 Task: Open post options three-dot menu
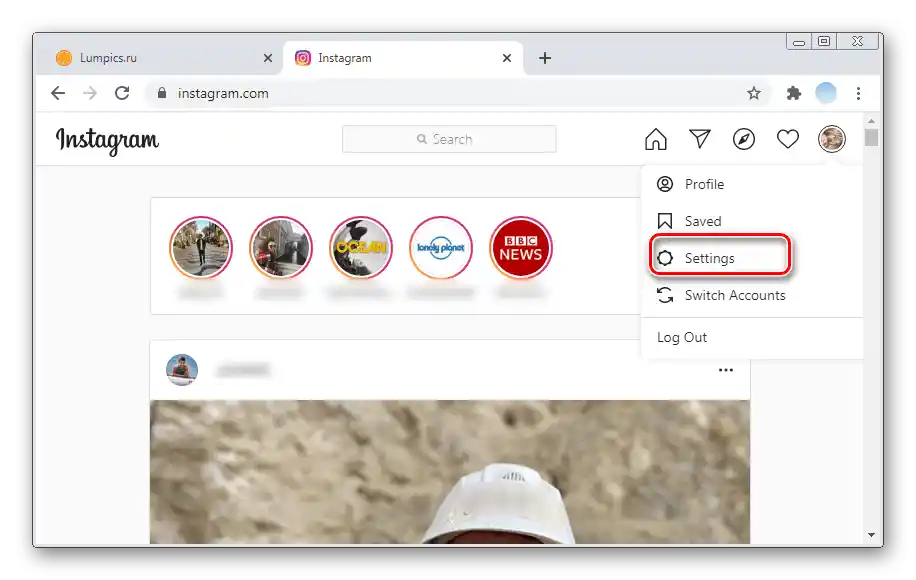coord(726,370)
